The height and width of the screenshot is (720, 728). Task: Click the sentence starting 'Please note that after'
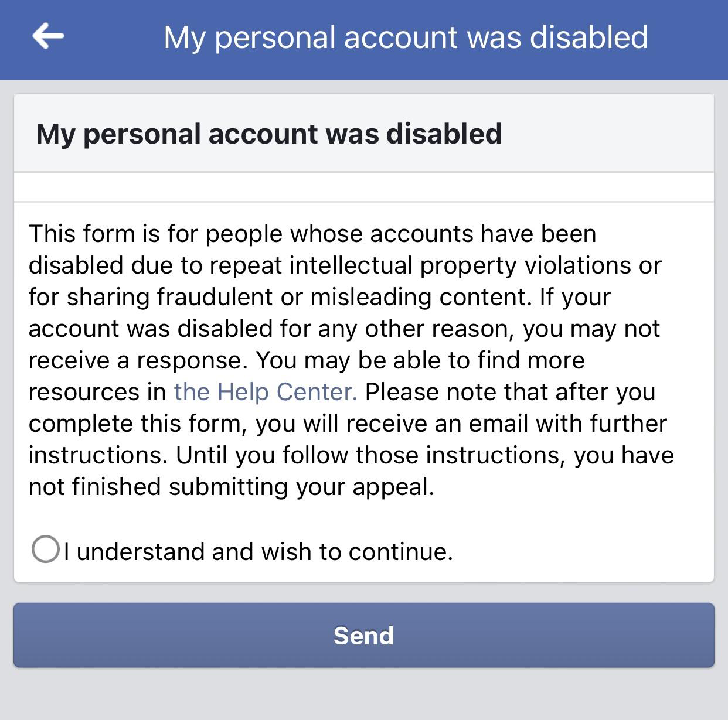pyautogui.click(x=510, y=392)
